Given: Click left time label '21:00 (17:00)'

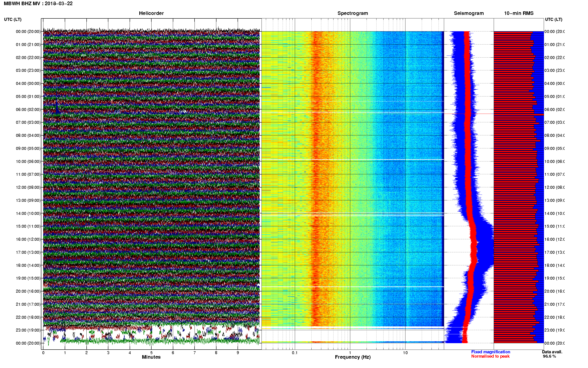Looking at the screenshot, I should click(28, 304).
